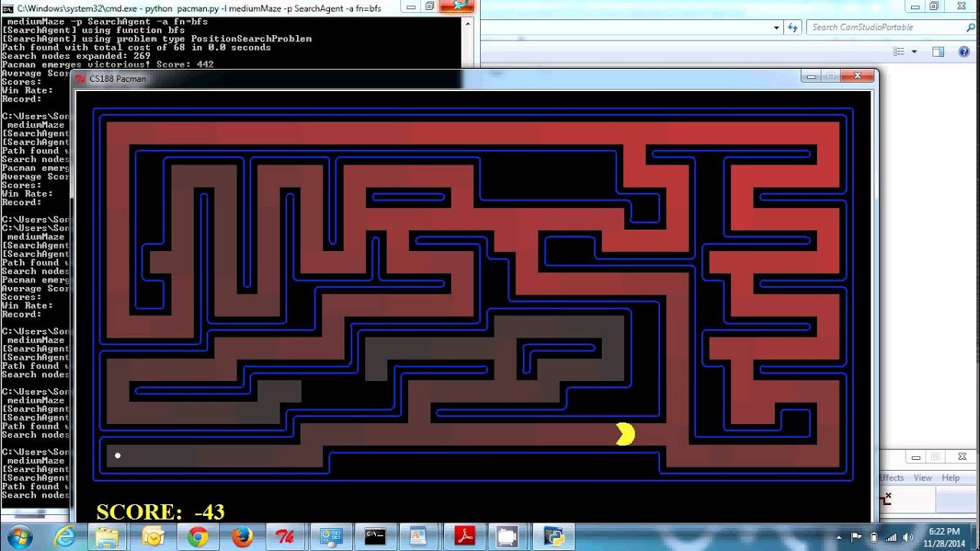This screenshot has height=551, width=980.
Task: Minimize the cmd.exe window
Action: tap(410, 5)
